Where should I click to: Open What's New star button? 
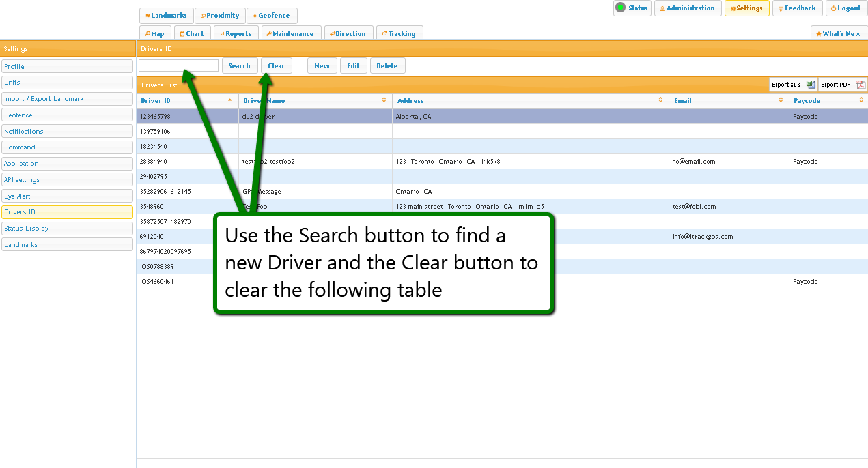(x=839, y=33)
